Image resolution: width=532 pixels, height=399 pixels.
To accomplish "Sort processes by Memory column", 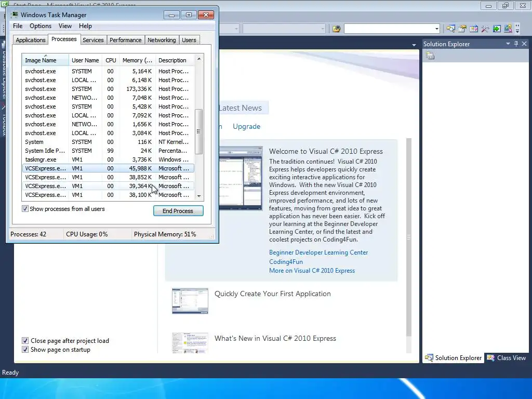I will (x=137, y=60).
